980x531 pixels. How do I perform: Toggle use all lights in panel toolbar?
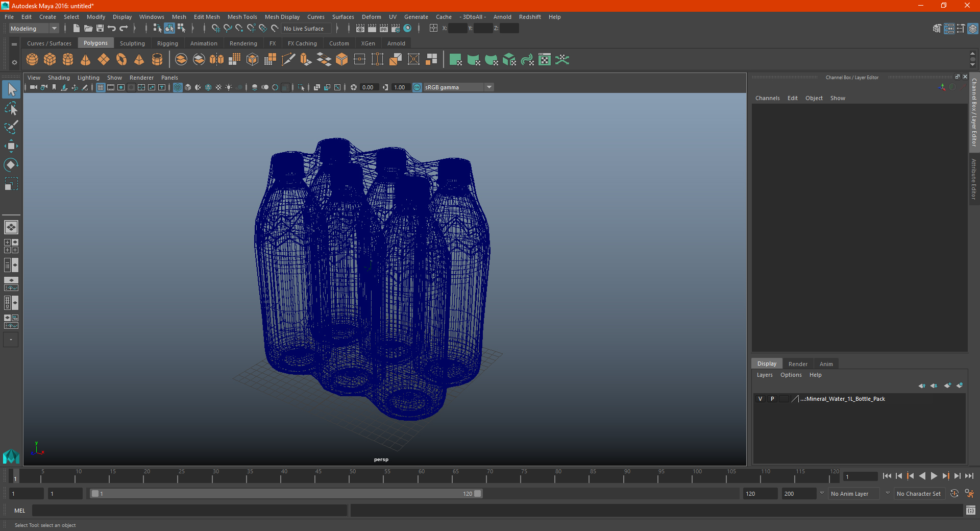point(229,87)
